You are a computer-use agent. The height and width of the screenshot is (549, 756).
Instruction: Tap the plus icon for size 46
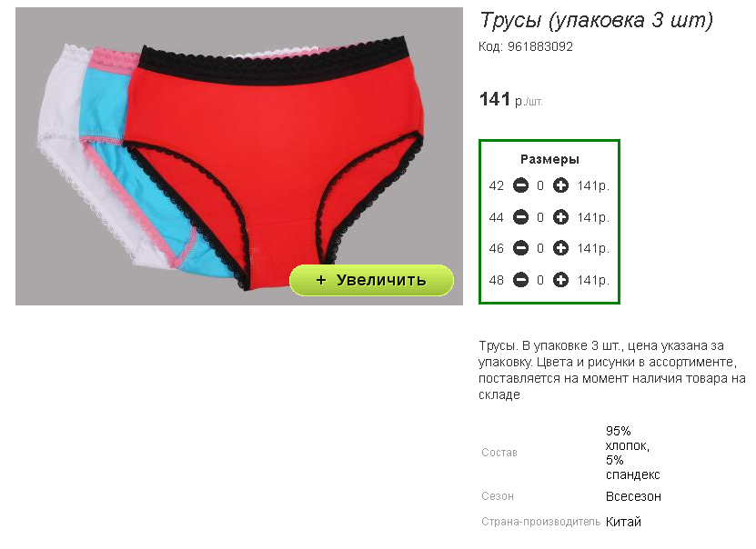coord(560,248)
